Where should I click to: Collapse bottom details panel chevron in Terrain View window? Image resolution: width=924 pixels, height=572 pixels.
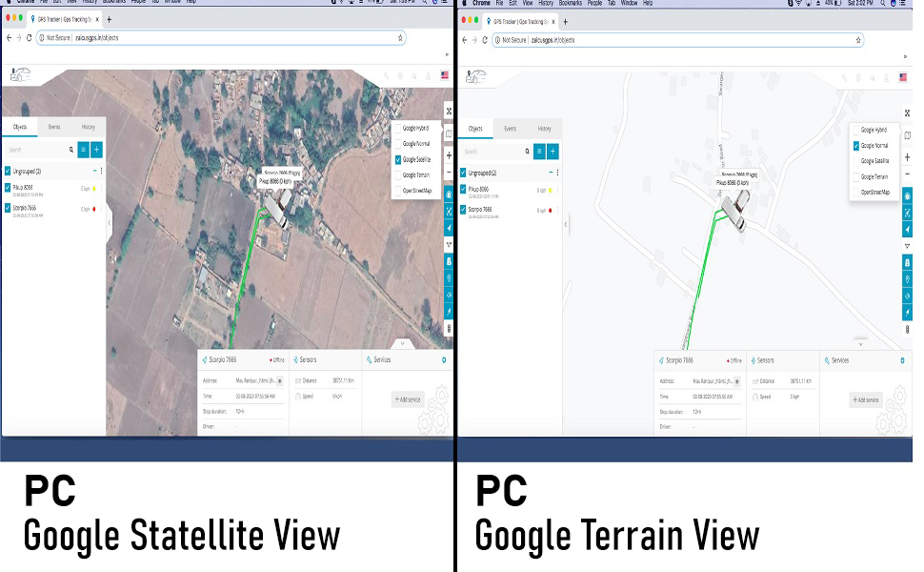(860, 344)
